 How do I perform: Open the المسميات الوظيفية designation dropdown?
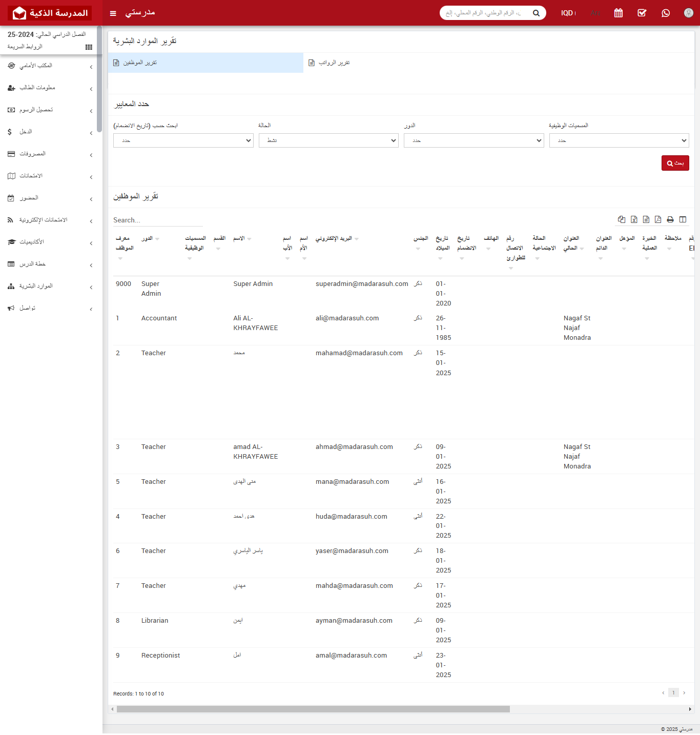(619, 140)
